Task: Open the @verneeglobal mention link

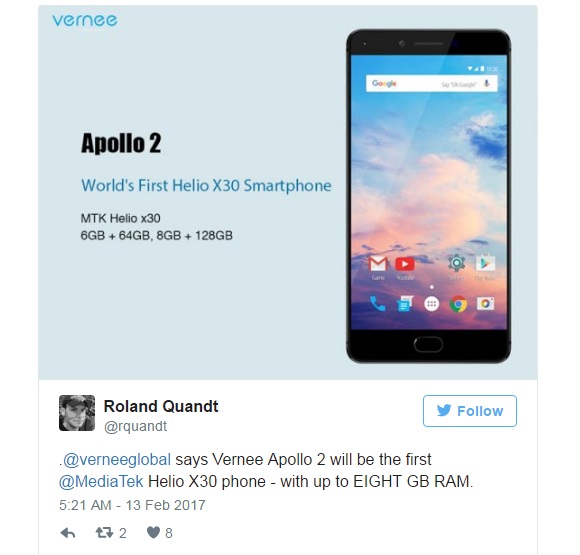Action: point(117,460)
